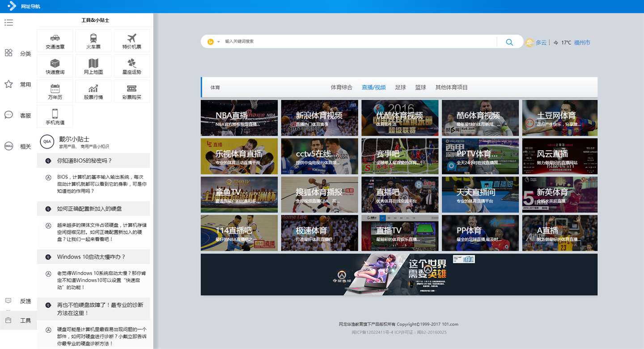Open the 常用 favorites section

18,84
